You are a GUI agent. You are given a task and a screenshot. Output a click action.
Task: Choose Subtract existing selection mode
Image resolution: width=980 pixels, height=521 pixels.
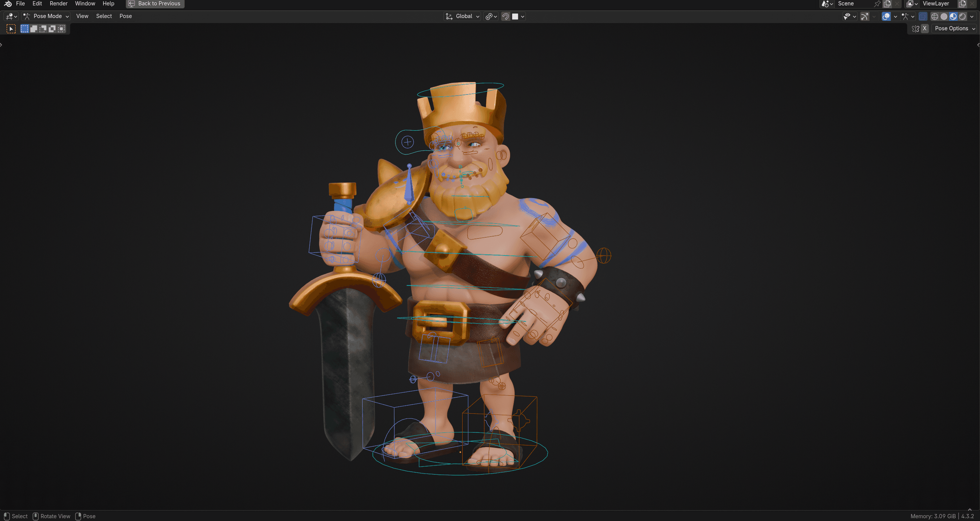point(43,29)
